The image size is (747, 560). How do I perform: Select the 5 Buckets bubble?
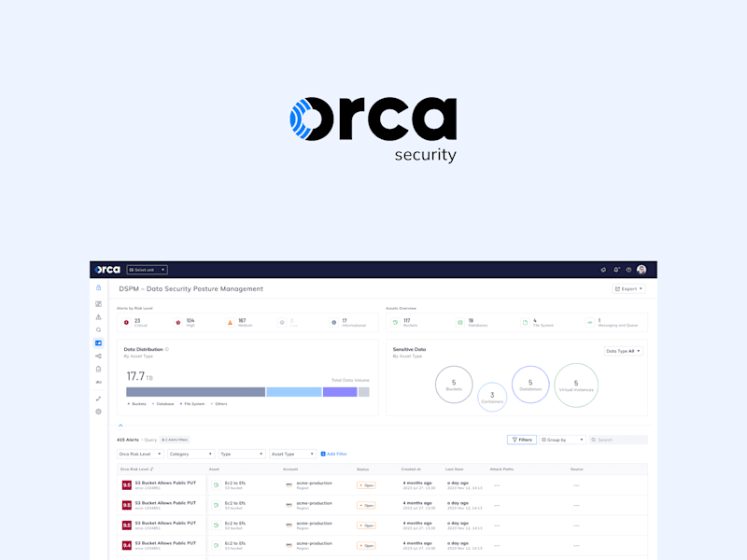click(454, 385)
